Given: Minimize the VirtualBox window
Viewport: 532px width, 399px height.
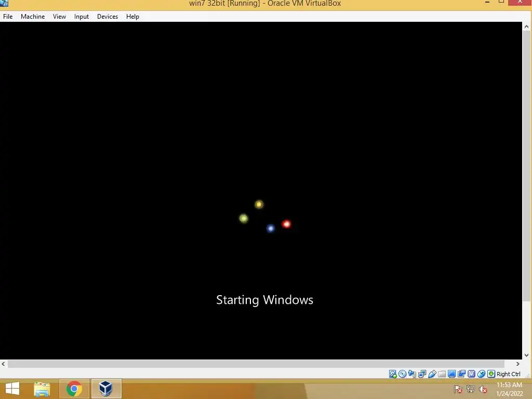Looking at the screenshot, I should [x=487, y=3].
